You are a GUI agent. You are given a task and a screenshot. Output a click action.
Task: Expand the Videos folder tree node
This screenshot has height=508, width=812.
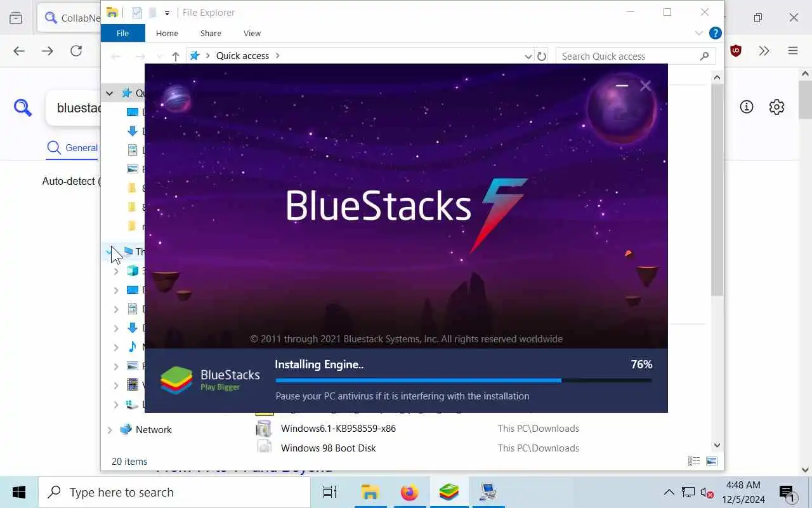coord(116,385)
